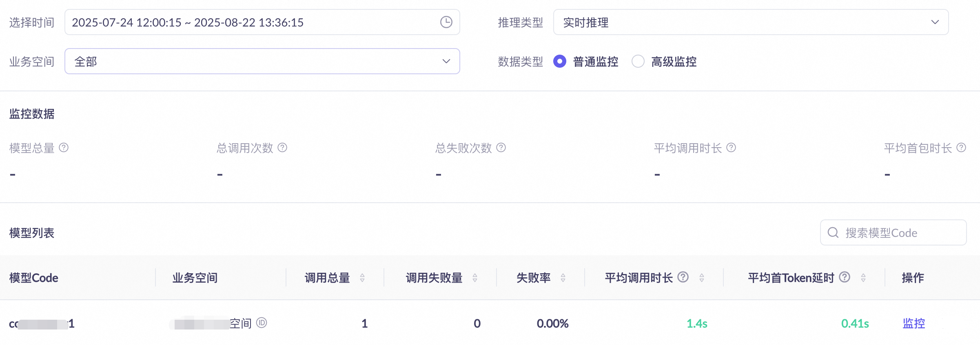Click the 调用总量 column header text
Image resolution: width=980 pixels, height=345 pixels.
coord(327,278)
